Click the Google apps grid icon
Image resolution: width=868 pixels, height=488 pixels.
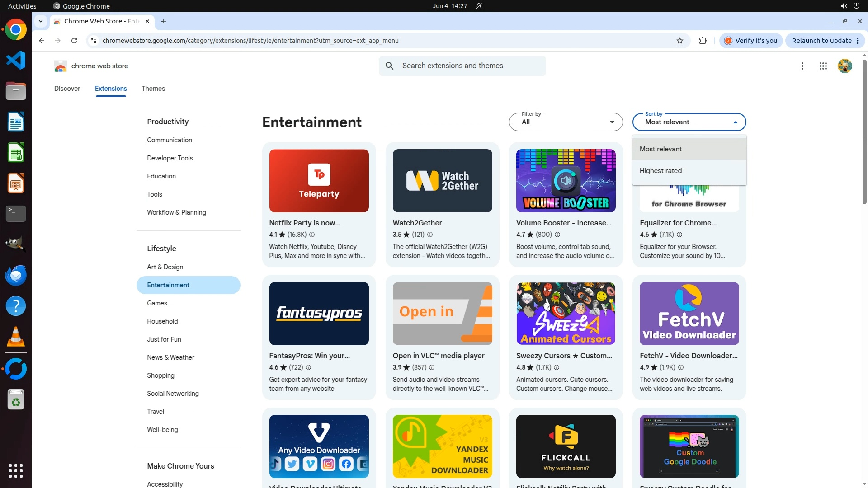[x=823, y=66]
